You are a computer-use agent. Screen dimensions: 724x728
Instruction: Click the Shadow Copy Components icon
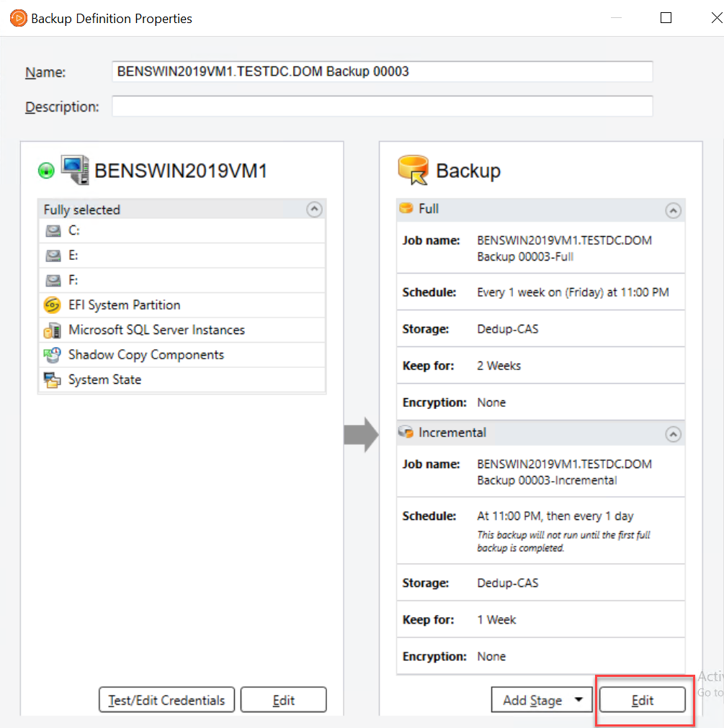point(52,355)
